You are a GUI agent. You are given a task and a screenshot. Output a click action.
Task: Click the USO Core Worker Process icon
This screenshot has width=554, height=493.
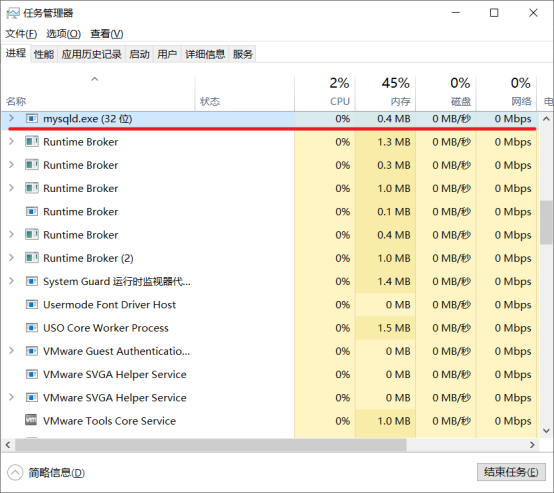(31, 328)
